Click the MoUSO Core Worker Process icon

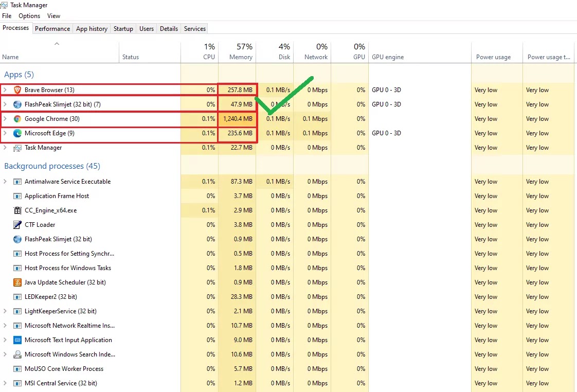point(17,368)
